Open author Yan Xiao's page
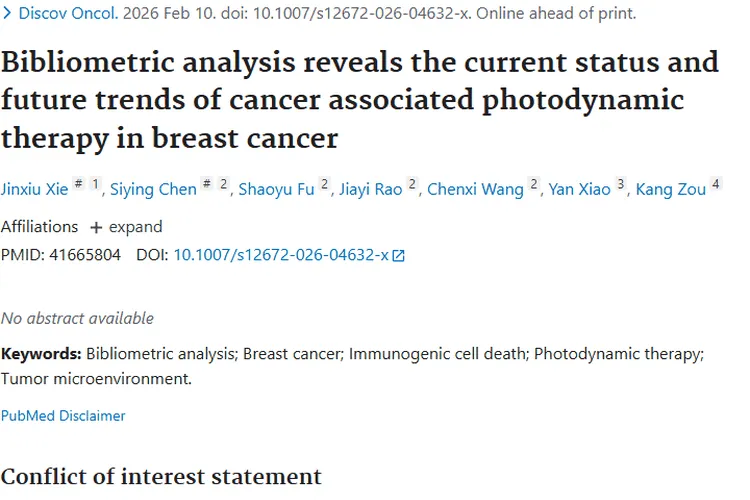The height and width of the screenshot is (500, 750). click(x=579, y=189)
